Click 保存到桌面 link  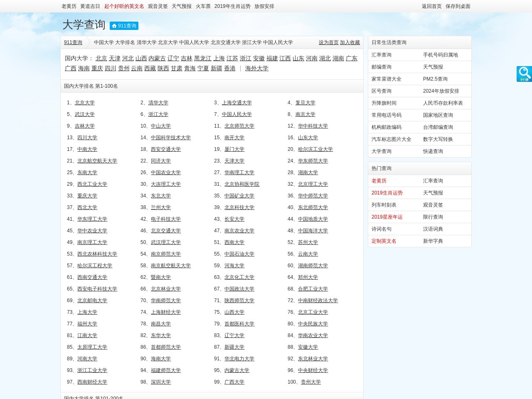click(x=458, y=6)
